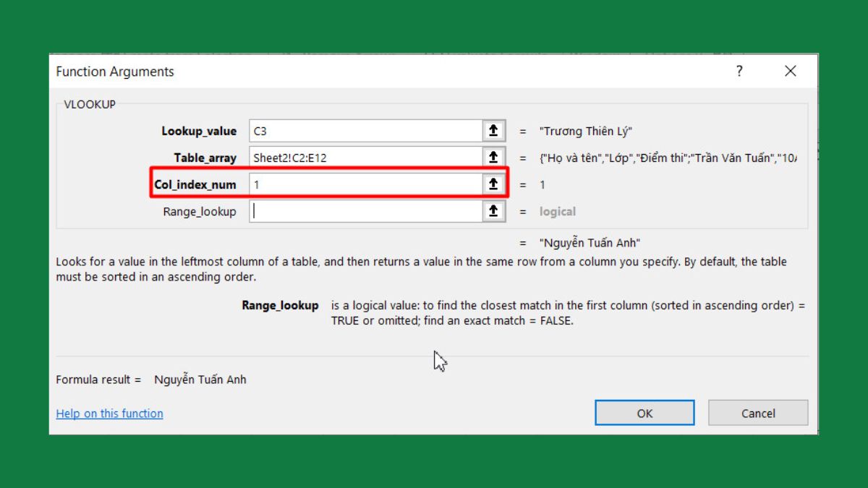Click the Table_array evaluated array preview text
Image resolution: width=868 pixels, height=488 pixels.
coord(668,158)
